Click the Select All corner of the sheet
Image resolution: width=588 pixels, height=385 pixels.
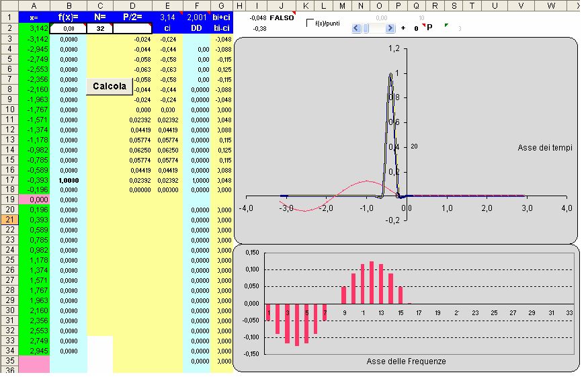click(9, 5)
